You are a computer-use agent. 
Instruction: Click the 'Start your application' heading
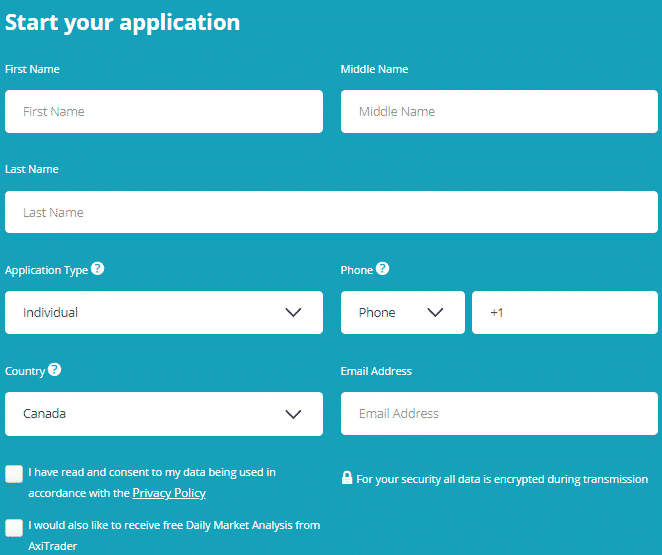click(x=122, y=23)
